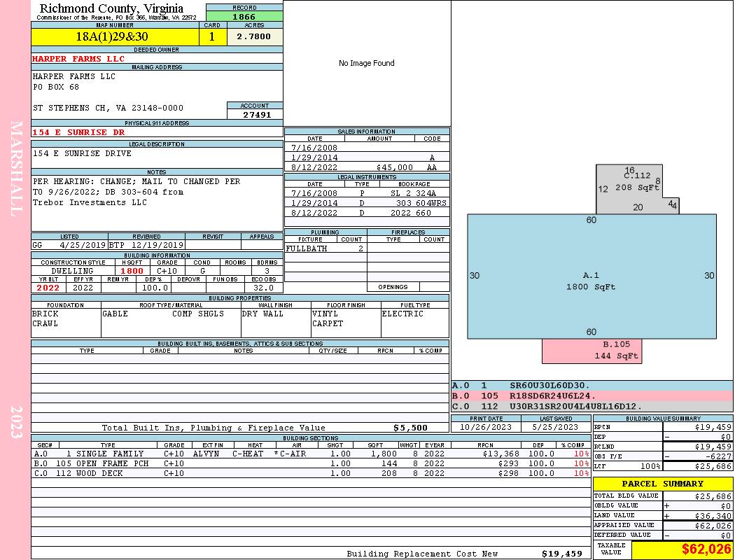Click account number 27491

click(x=256, y=114)
